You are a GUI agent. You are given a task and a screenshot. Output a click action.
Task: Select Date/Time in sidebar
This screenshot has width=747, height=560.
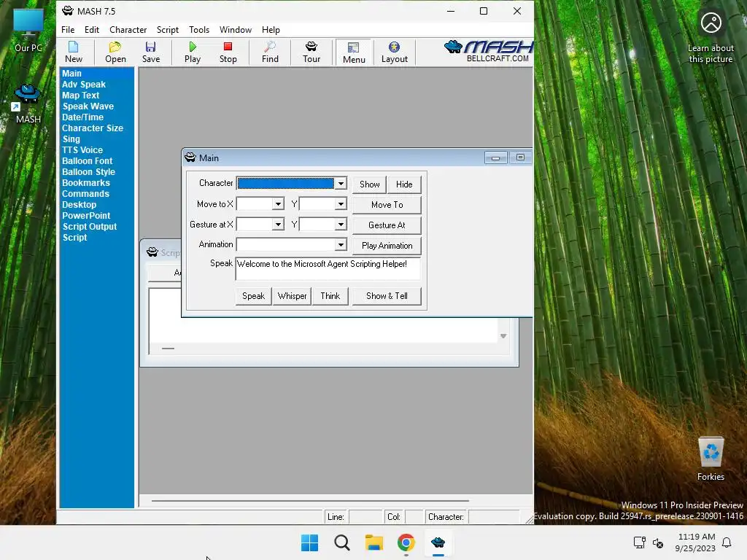82,117
